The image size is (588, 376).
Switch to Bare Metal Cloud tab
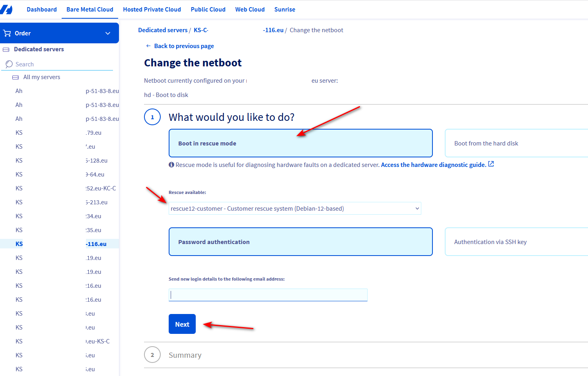90,10
